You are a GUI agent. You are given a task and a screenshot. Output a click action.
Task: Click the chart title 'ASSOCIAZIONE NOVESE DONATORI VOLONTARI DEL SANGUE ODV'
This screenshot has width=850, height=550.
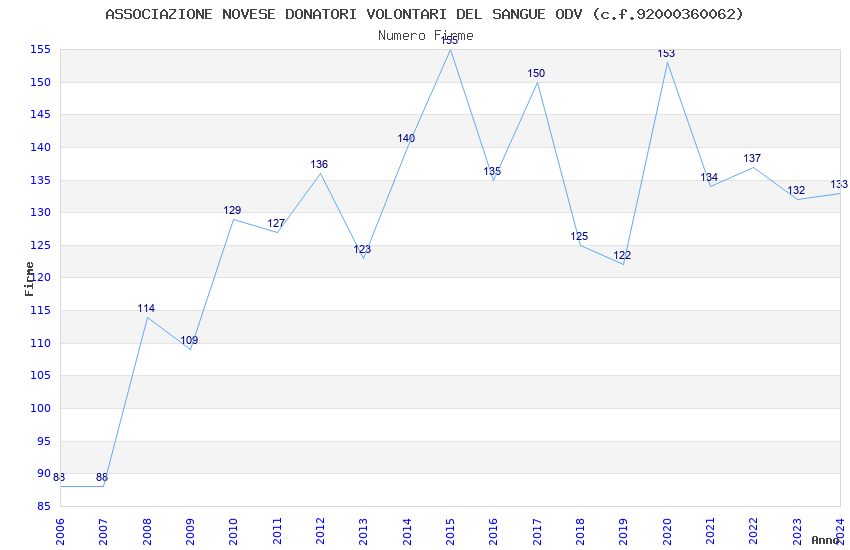tap(343, 14)
